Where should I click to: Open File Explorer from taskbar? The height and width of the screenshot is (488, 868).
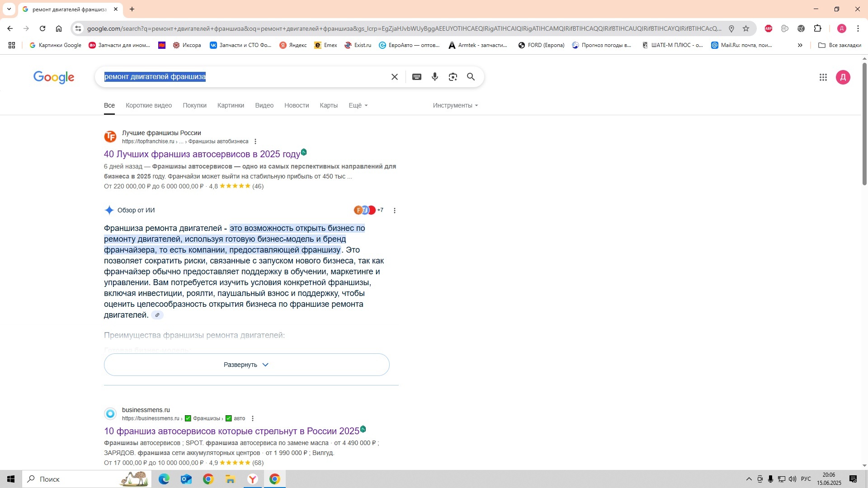pos(231,479)
